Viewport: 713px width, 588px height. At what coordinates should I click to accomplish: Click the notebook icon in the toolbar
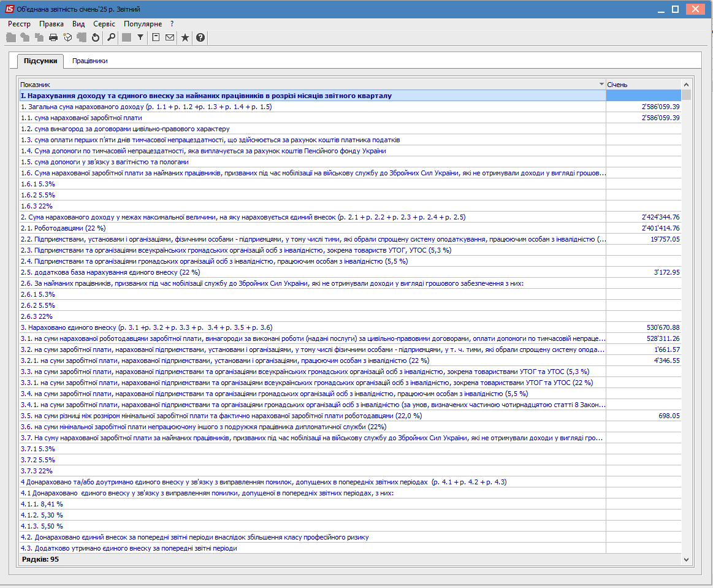pos(156,38)
